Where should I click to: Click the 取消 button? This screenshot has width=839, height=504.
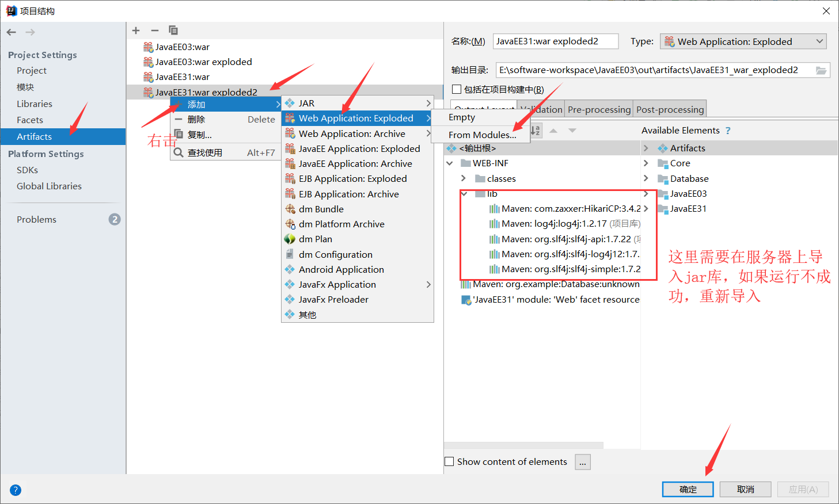pyautogui.click(x=746, y=489)
